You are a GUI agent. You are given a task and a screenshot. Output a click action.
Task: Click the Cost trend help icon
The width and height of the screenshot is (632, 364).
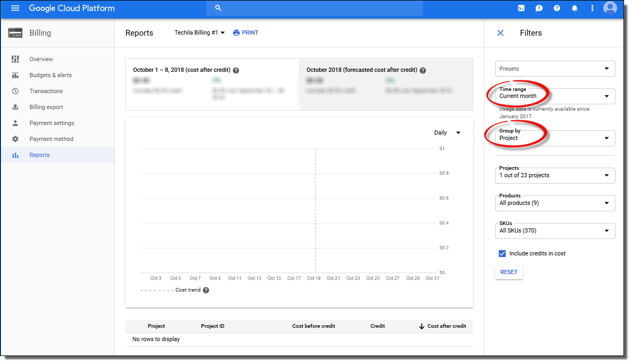pyautogui.click(x=206, y=291)
